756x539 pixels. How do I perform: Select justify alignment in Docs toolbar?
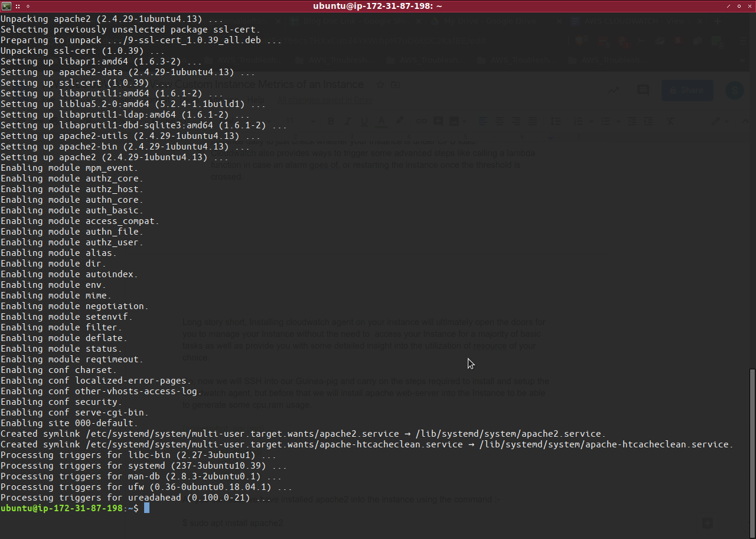(x=533, y=121)
